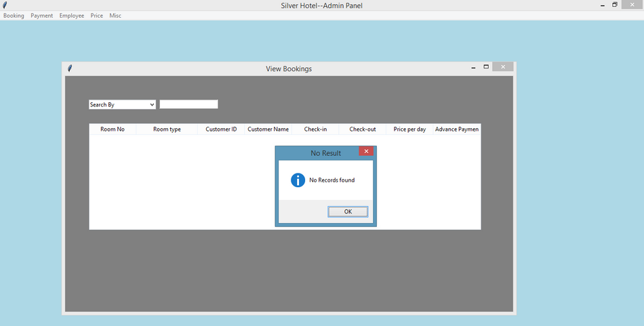Open the Booking menu

[14, 16]
